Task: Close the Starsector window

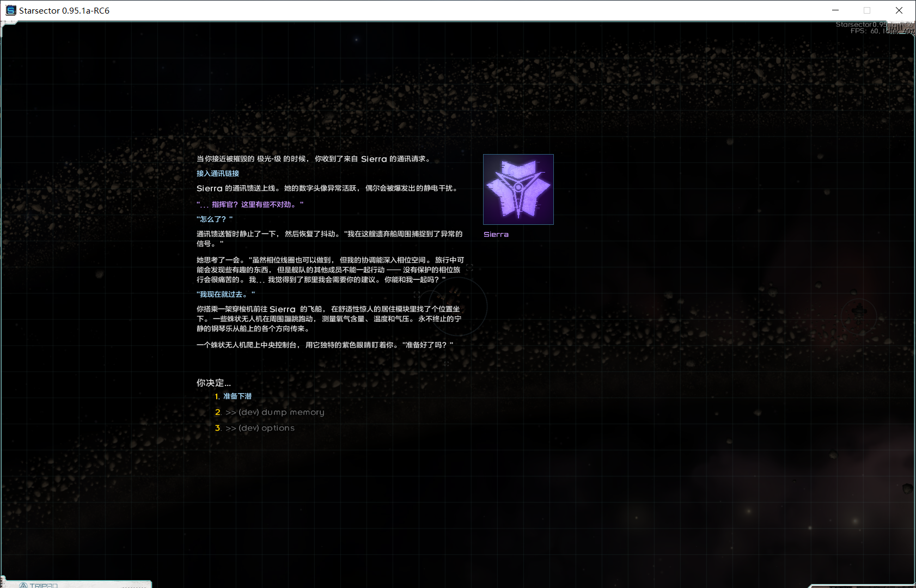Action: point(899,10)
